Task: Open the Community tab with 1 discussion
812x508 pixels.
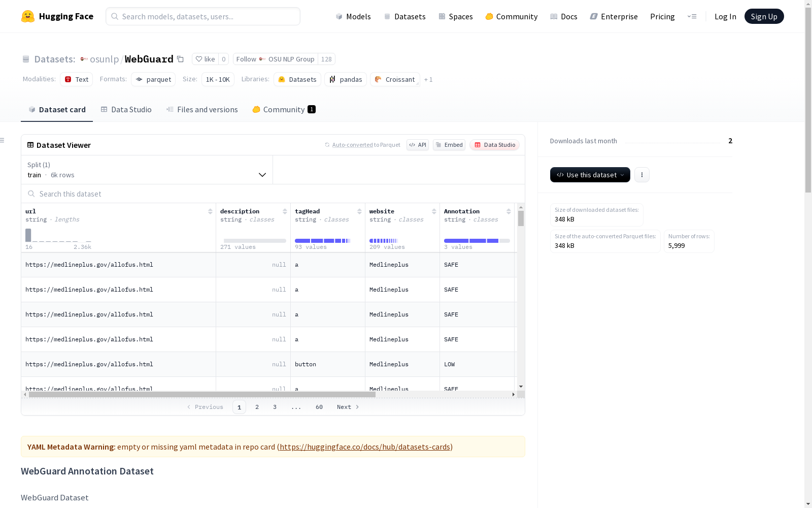Action: (x=284, y=109)
